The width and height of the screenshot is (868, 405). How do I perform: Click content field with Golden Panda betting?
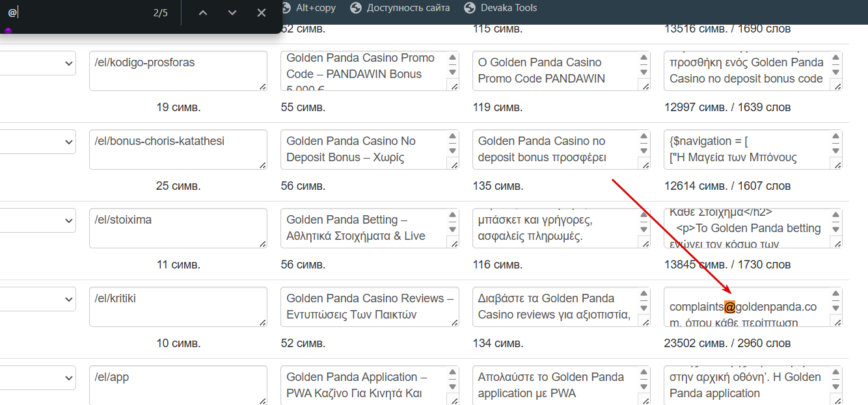coord(753,228)
